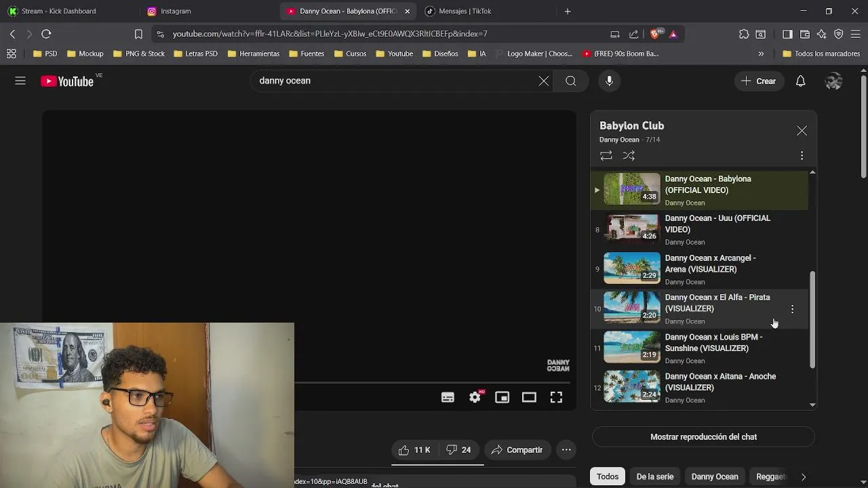Open Brave Rewards triangle icon
The height and width of the screenshot is (488, 868).
pyautogui.click(x=673, y=34)
